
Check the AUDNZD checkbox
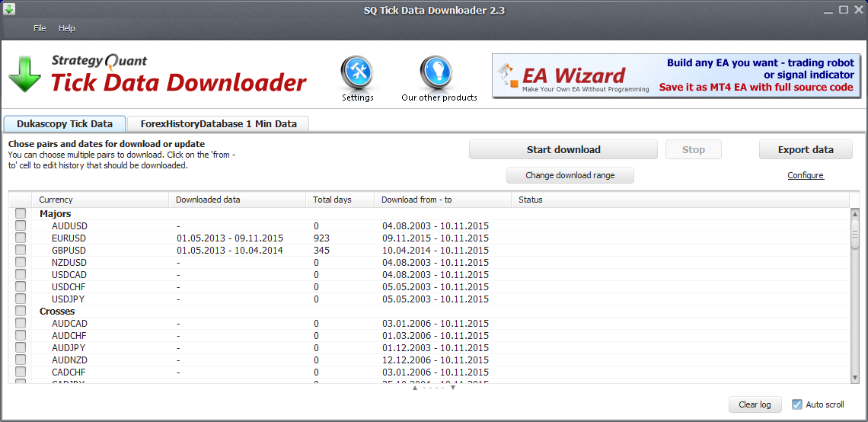(x=21, y=360)
